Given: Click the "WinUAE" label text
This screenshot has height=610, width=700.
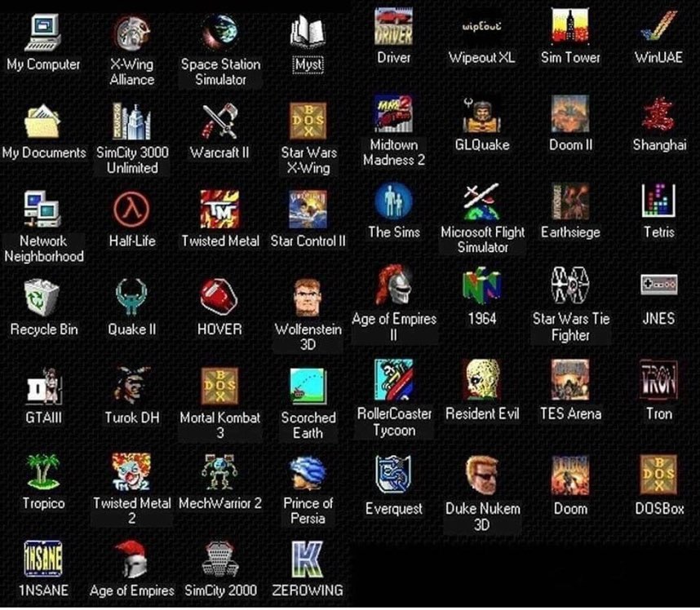Looking at the screenshot, I should 659,57.
